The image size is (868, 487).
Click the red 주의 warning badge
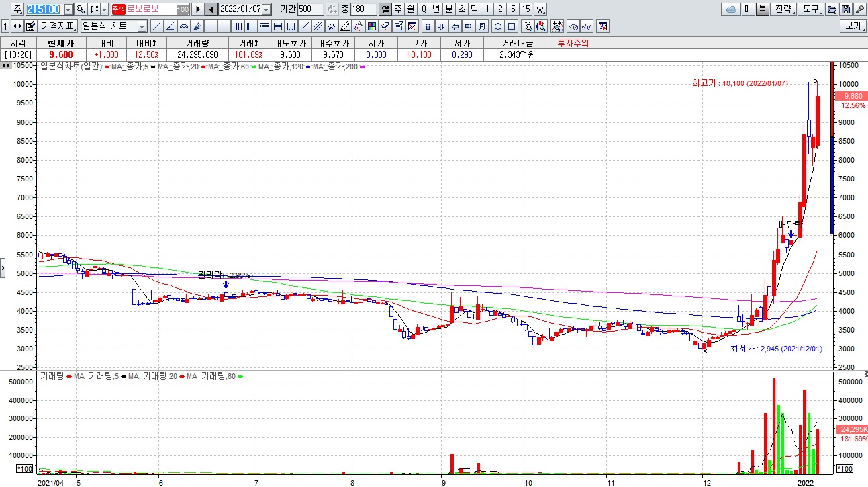click(x=118, y=9)
